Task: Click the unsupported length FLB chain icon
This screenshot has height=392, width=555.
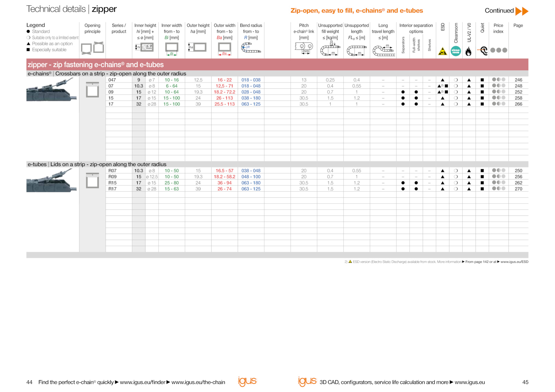Action: pyautogui.click(x=357, y=51)
